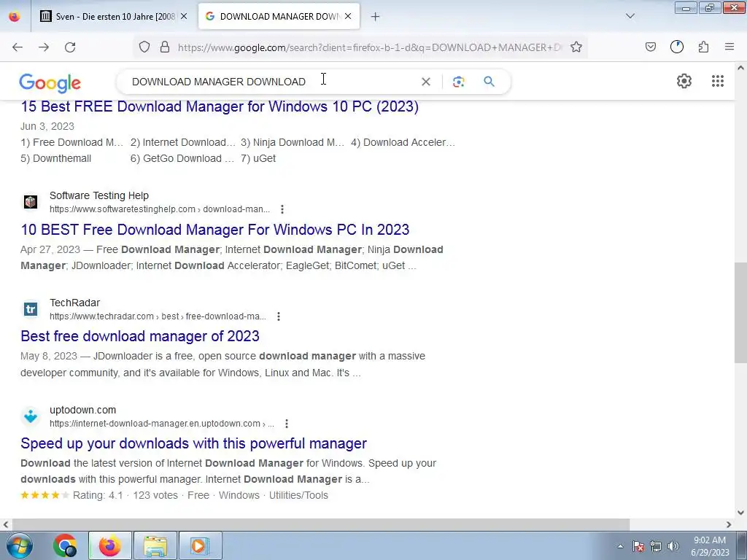The width and height of the screenshot is (747, 560).
Task: Click the Google logo
Action: click(50, 83)
